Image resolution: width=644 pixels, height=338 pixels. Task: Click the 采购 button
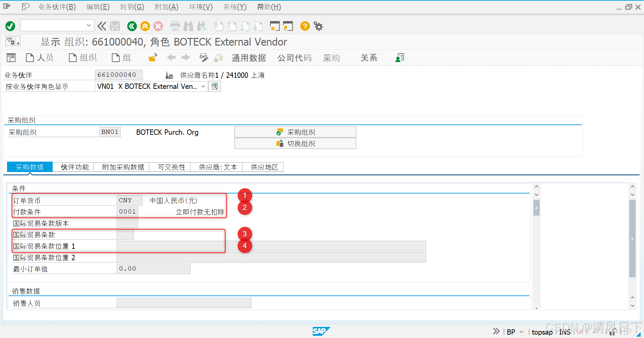point(331,58)
